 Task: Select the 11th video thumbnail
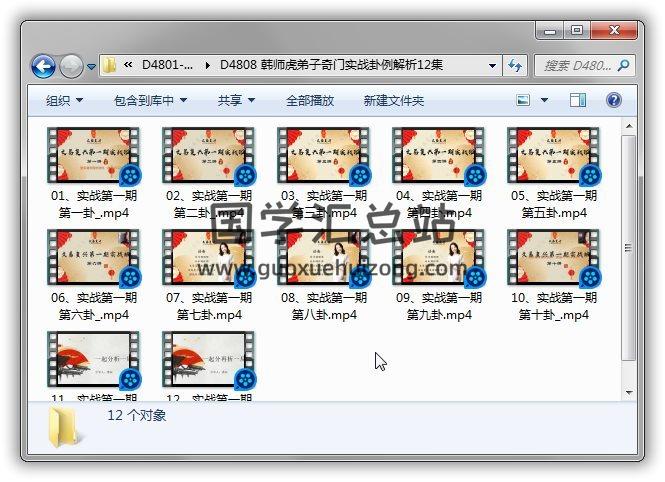(93, 359)
